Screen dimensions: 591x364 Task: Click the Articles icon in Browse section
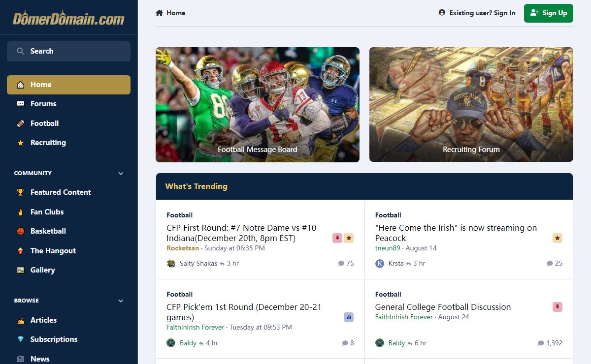coord(20,320)
